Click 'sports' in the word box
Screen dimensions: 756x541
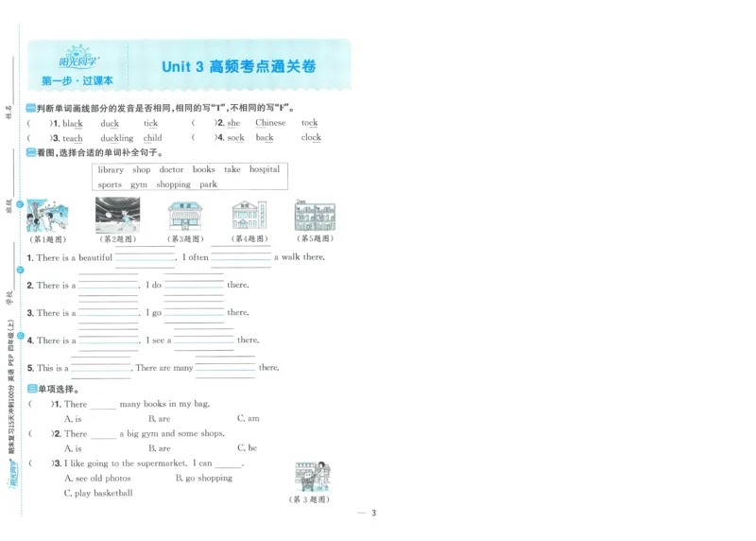[x=110, y=184]
